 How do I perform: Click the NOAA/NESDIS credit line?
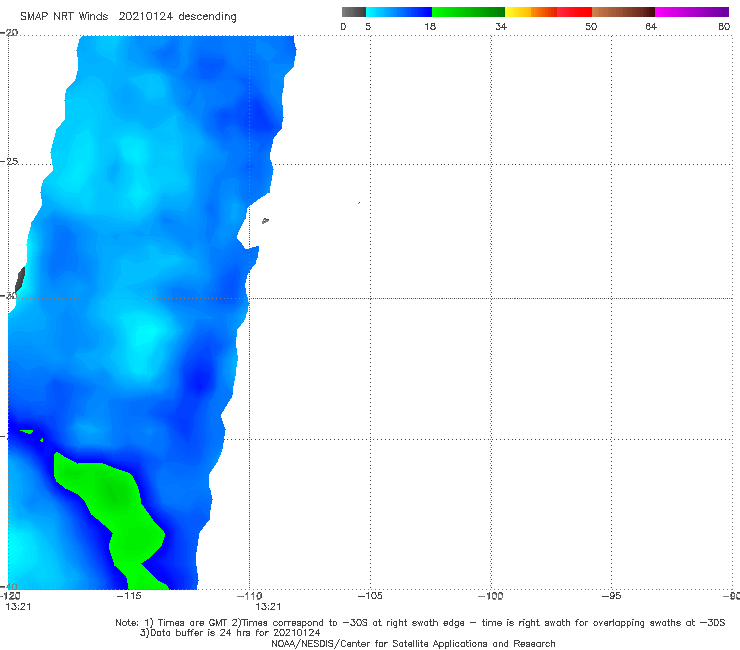413,644
